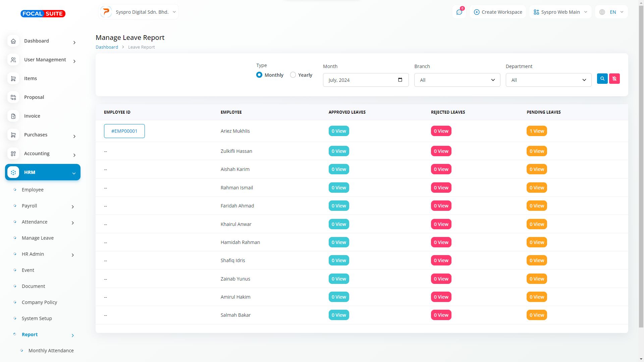Click the calendar icon in Month field

(400, 80)
